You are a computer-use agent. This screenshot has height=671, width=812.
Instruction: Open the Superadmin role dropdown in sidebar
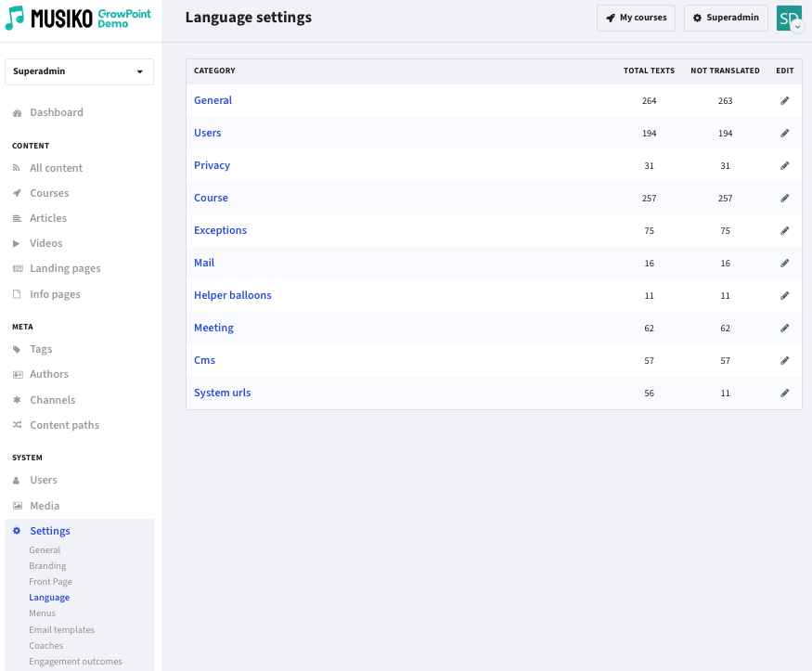click(79, 71)
